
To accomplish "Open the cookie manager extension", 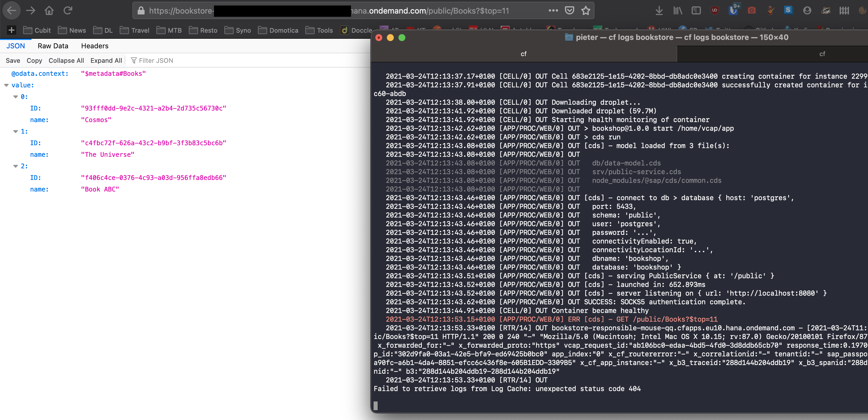I will (863, 10).
